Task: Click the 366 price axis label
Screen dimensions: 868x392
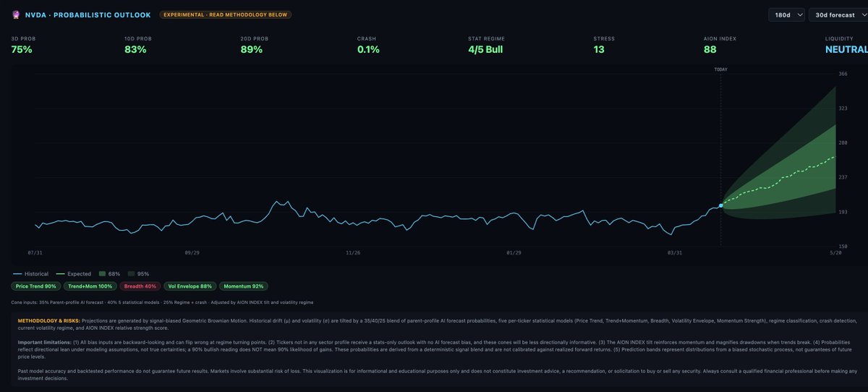Action: coord(843,74)
